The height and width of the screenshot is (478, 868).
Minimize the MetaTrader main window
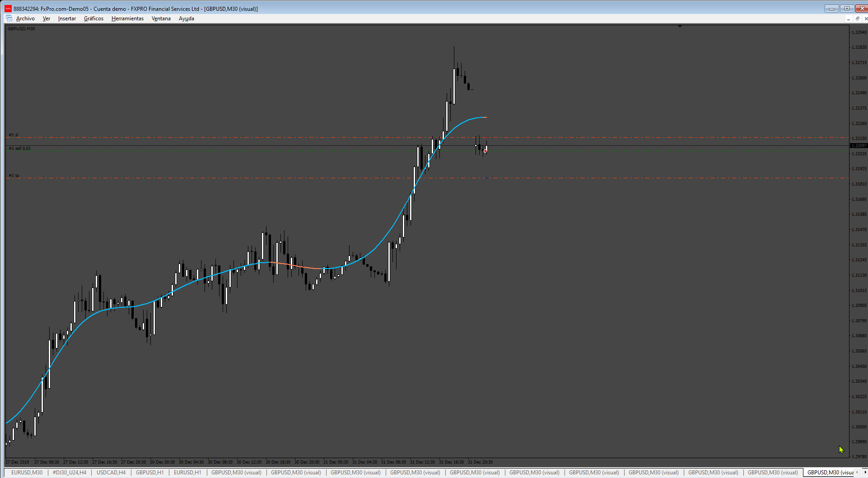coord(831,9)
